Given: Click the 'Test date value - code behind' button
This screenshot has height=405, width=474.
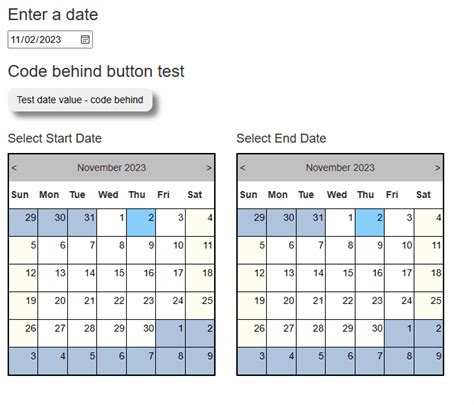Looking at the screenshot, I should pyautogui.click(x=80, y=100).
